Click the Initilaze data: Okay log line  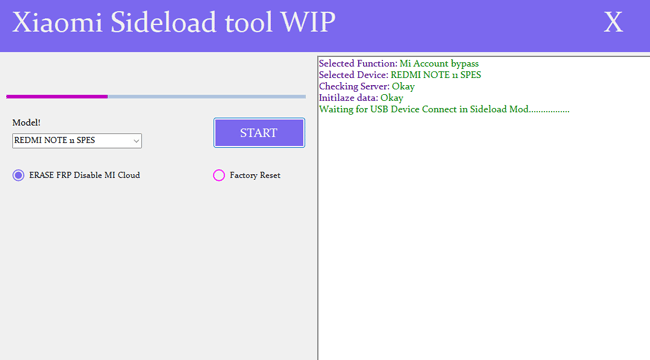[361, 98]
